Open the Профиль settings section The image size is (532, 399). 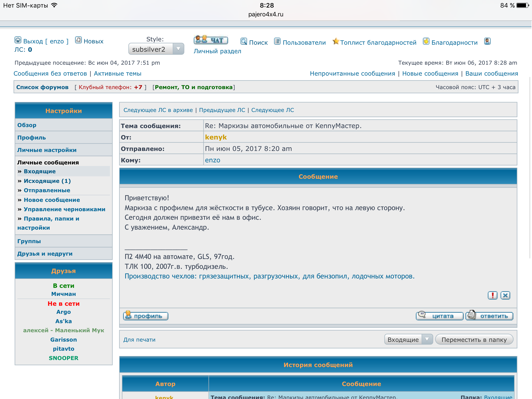coord(31,137)
